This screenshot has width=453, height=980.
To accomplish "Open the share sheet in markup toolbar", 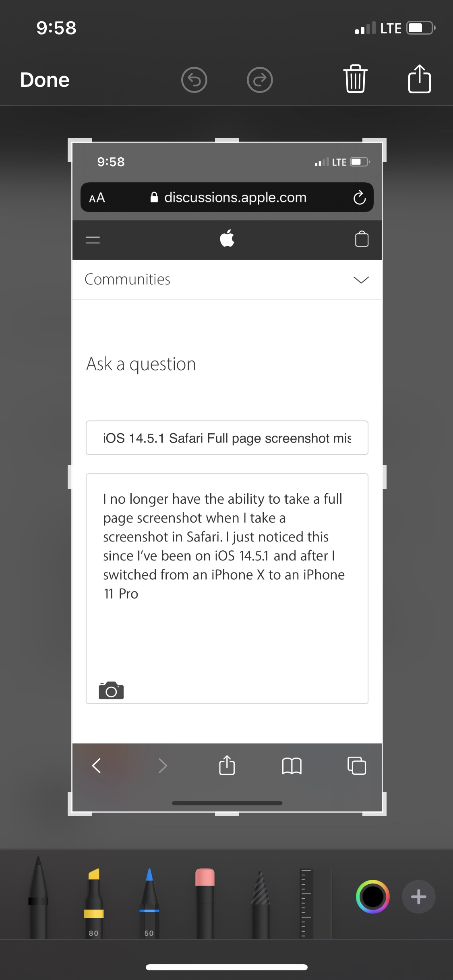I will pos(420,79).
